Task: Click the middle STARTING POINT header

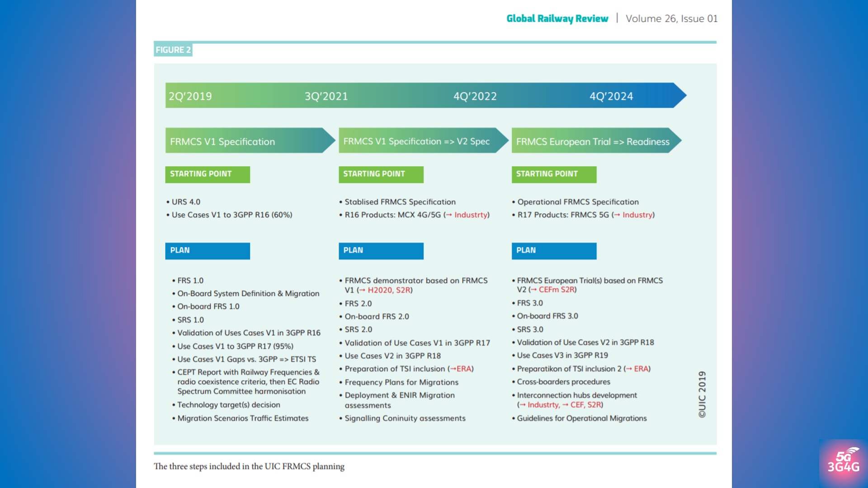Action: tap(381, 174)
